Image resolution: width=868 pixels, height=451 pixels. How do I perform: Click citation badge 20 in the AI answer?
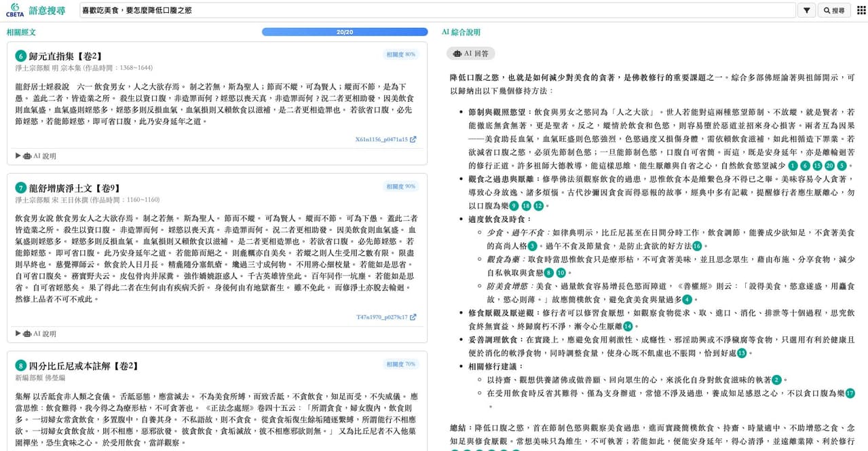pos(829,165)
